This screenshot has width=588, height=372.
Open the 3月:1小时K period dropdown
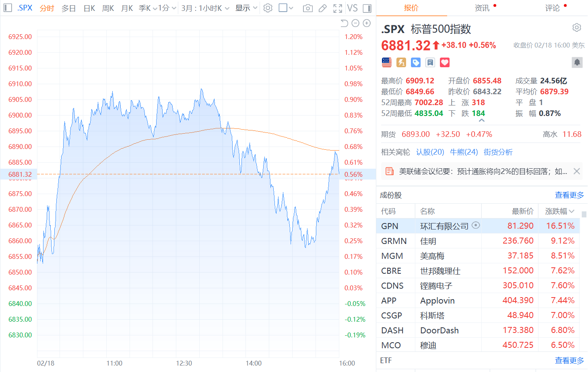[205, 8]
